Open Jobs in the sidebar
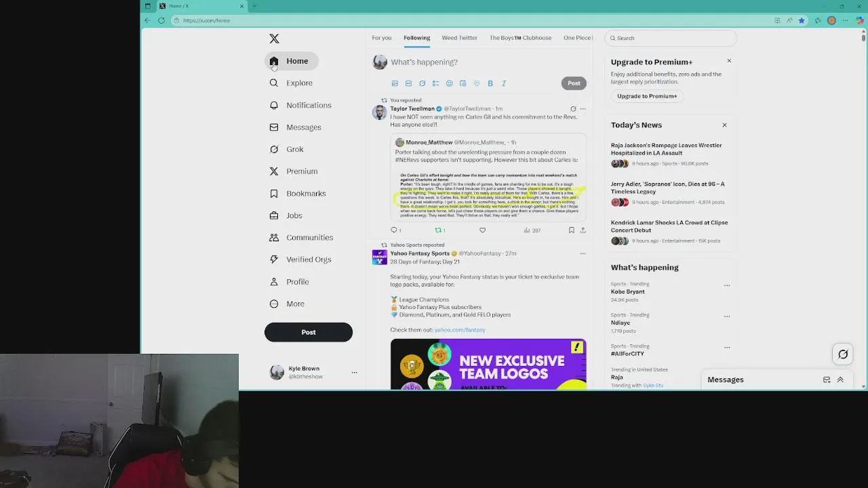 tap(285, 216)
